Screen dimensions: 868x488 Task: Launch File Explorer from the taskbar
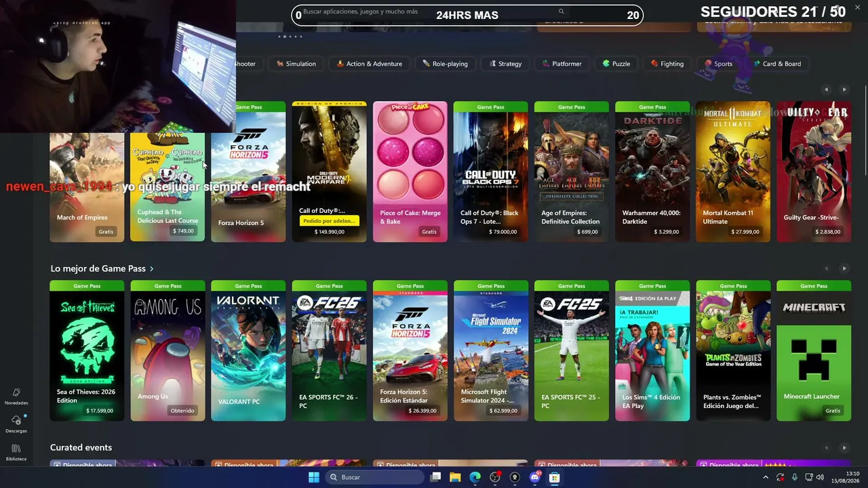click(x=455, y=477)
